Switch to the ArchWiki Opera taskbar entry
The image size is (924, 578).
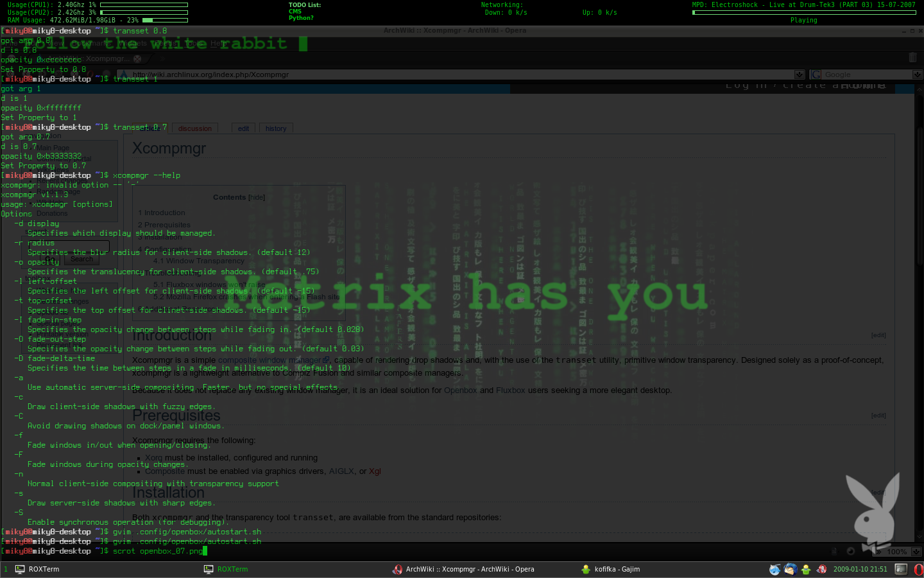point(481,569)
